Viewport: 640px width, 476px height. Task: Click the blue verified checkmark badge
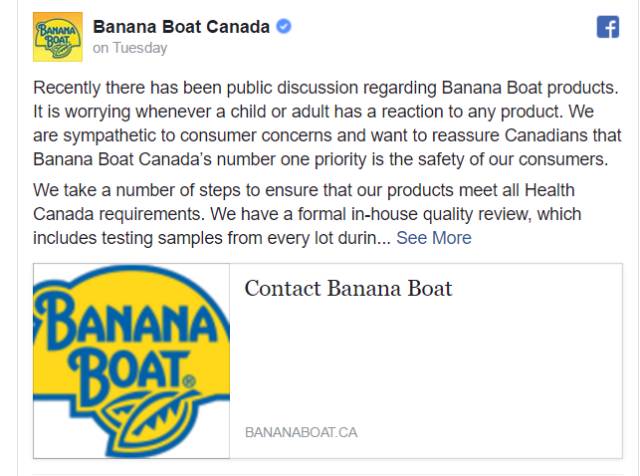coord(284,27)
